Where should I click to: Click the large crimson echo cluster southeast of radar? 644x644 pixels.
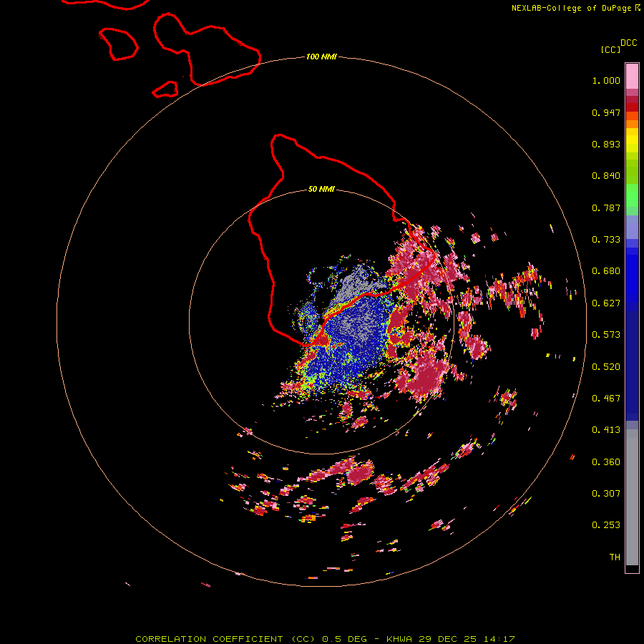pyautogui.click(x=425, y=376)
